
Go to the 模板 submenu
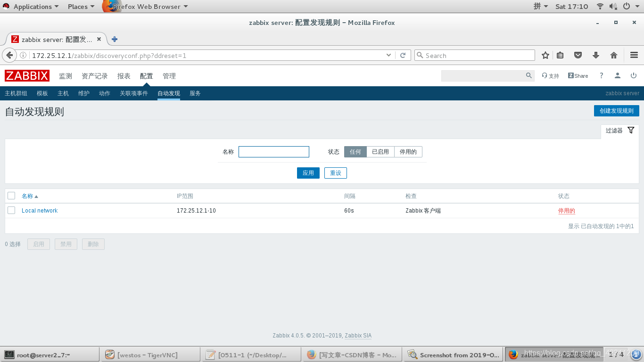[x=42, y=93]
